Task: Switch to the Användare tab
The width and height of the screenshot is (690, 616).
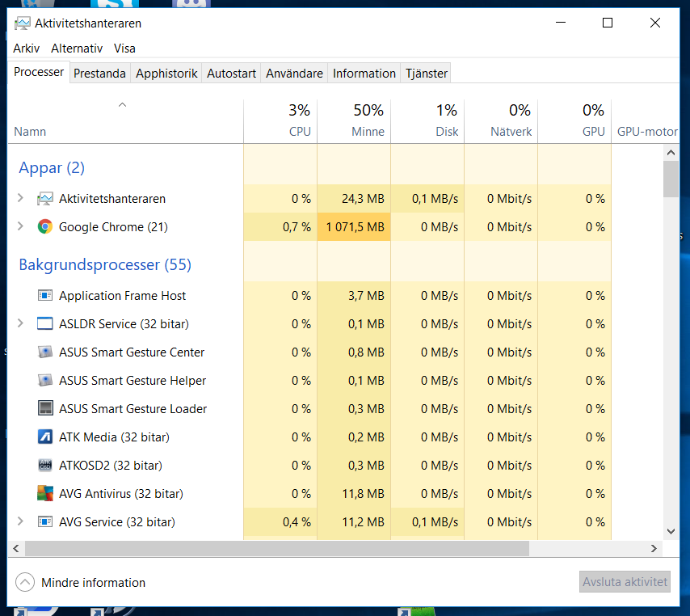Action: (x=294, y=73)
